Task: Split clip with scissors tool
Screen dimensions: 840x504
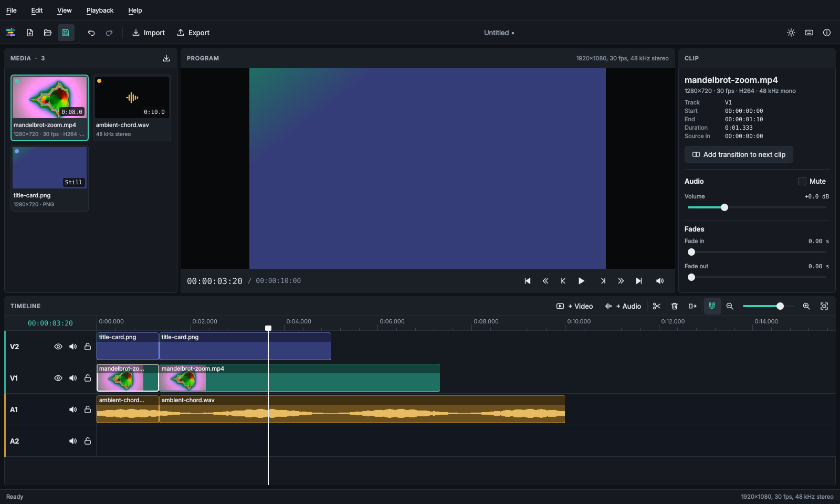Action: (657, 306)
